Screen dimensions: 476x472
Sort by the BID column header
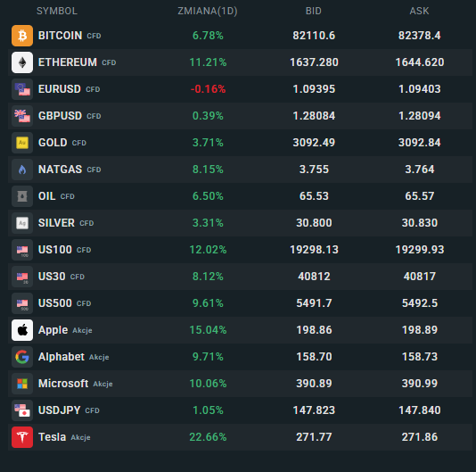click(x=313, y=11)
